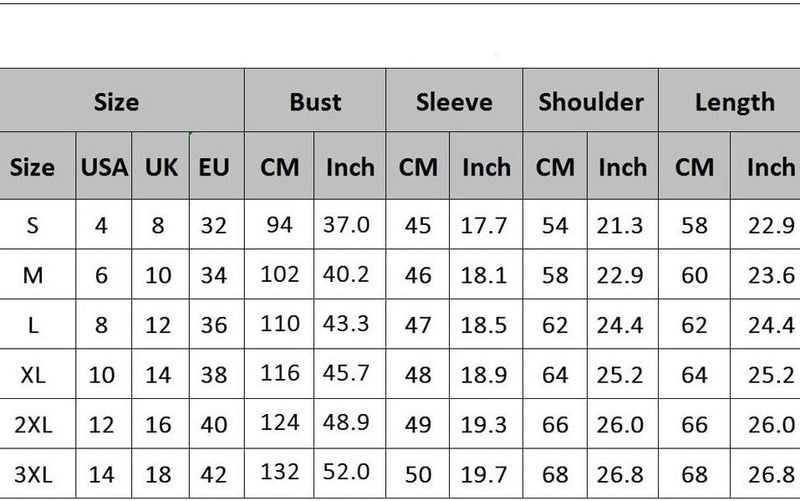Screen dimensions: 800x501
Task: Click the L size row label
Action: tap(33, 325)
